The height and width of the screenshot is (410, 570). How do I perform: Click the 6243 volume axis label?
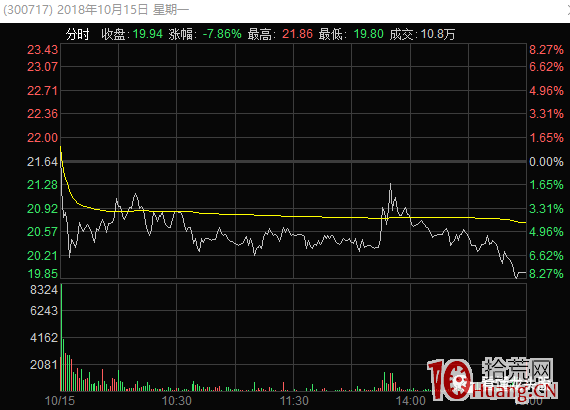44,310
